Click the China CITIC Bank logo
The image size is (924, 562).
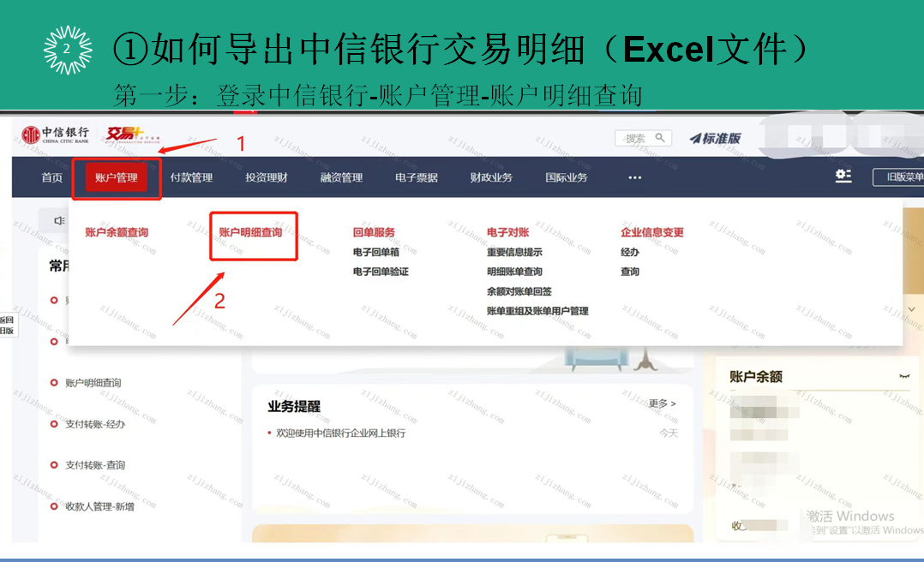tap(56, 135)
